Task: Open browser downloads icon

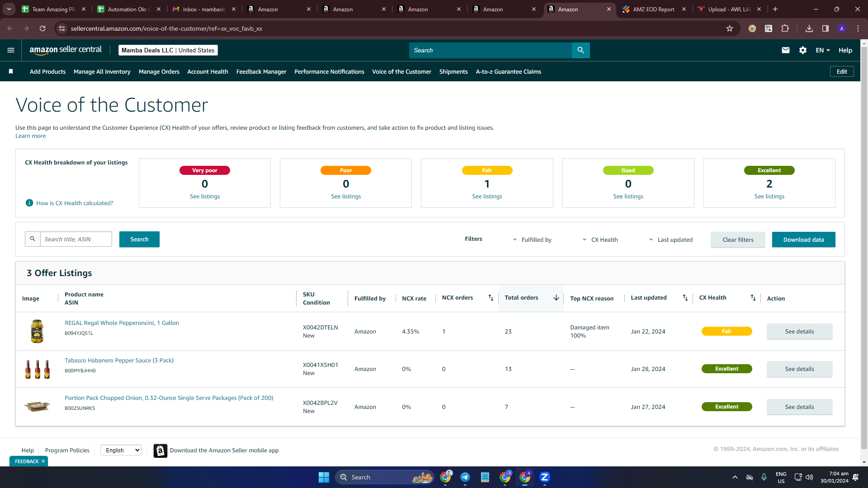Action: coord(809,28)
